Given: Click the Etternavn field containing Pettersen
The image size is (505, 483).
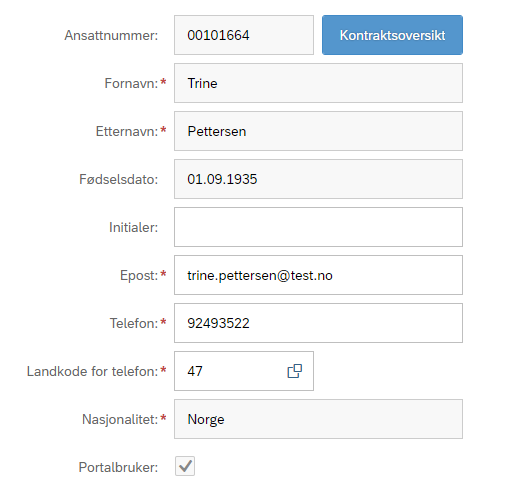Looking at the screenshot, I should [x=318, y=131].
